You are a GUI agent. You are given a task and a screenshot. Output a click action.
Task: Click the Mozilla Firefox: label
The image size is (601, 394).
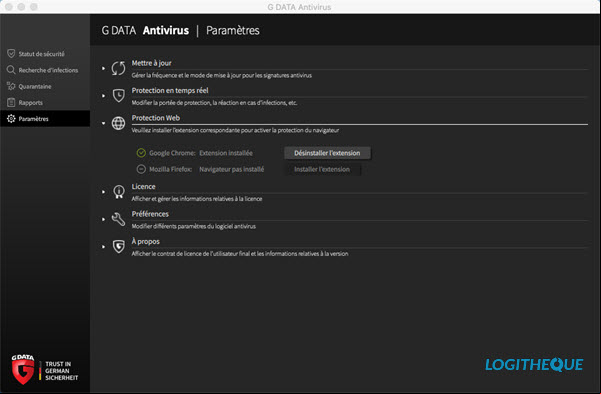tap(171, 169)
